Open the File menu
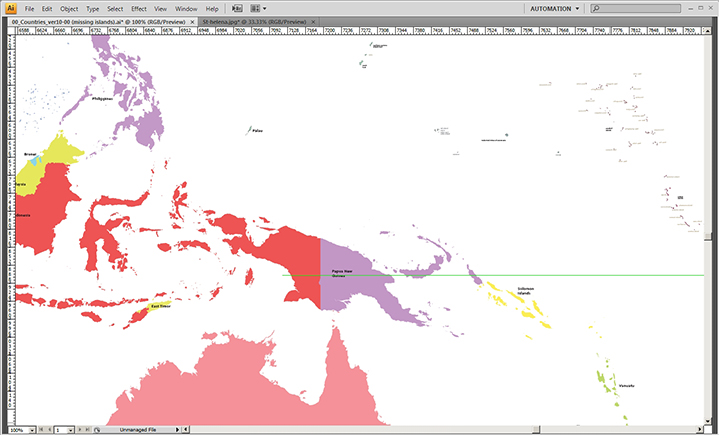 pos(30,8)
